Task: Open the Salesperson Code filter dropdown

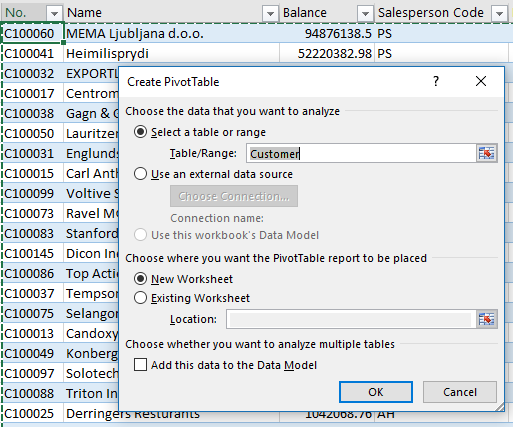Action: pyautogui.click(x=499, y=13)
